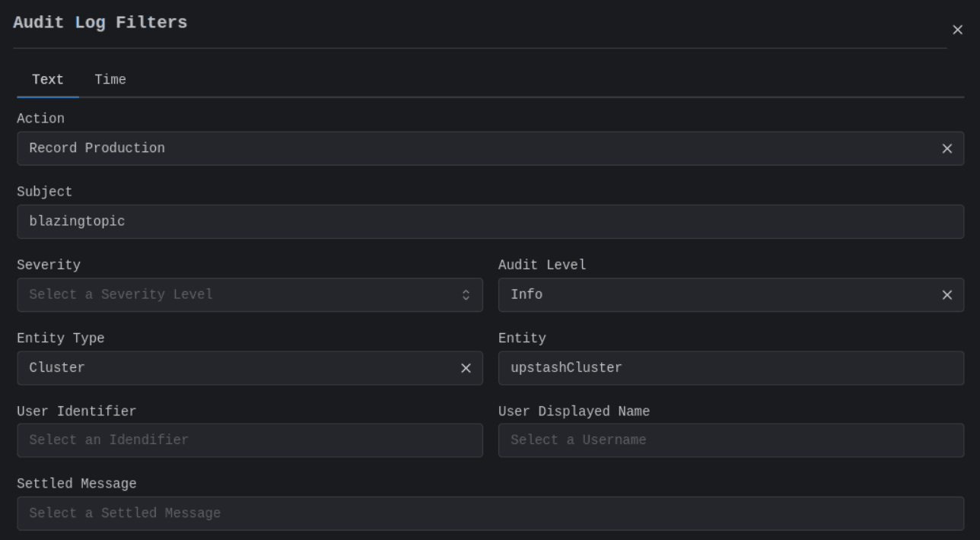Close the Audit Log Filters dialog
The image size is (980, 540).
[957, 30]
